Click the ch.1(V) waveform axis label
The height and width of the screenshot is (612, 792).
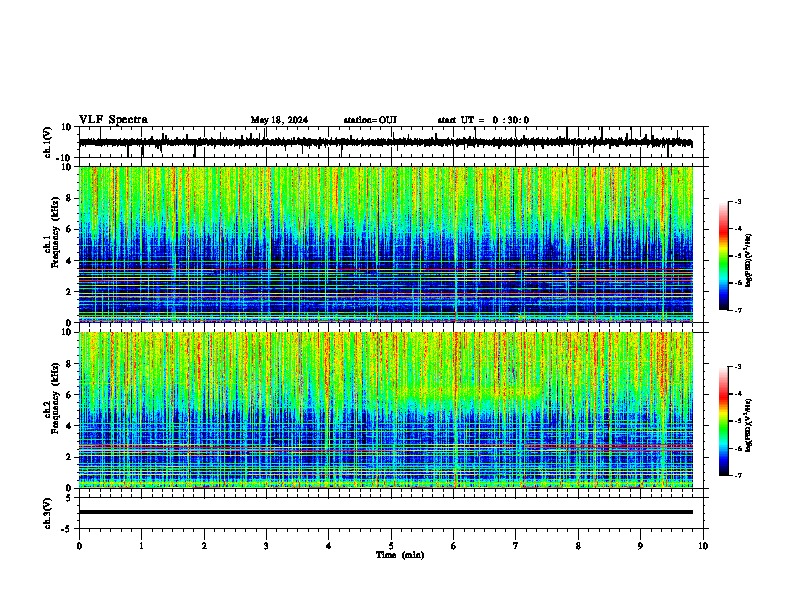tap(48, 142)
